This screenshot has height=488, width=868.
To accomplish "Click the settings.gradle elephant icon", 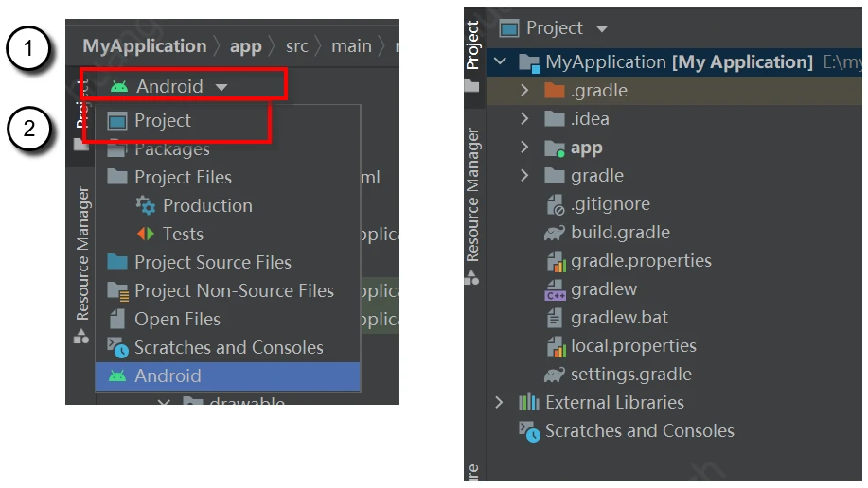I will 554,375.
